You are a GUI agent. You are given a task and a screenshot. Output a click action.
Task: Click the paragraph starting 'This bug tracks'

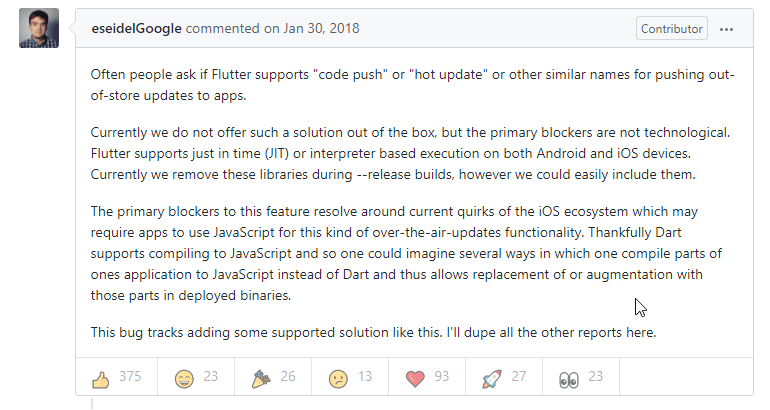tap(373, 332)
